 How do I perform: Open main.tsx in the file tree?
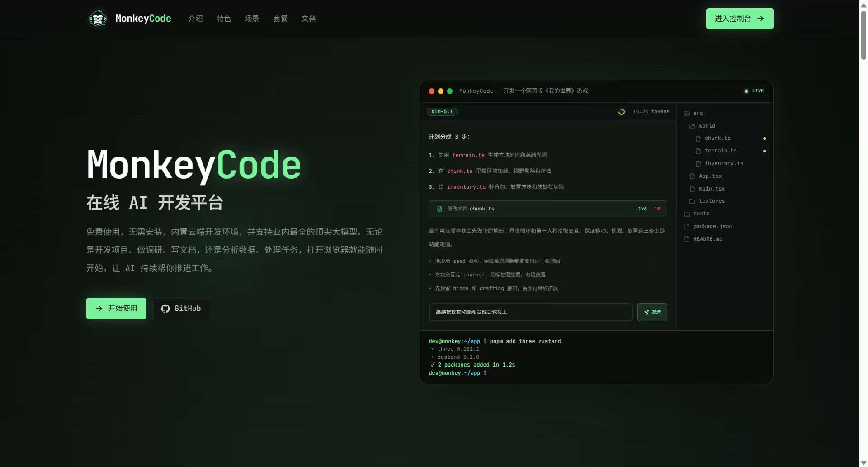click(x=707, y=189)
